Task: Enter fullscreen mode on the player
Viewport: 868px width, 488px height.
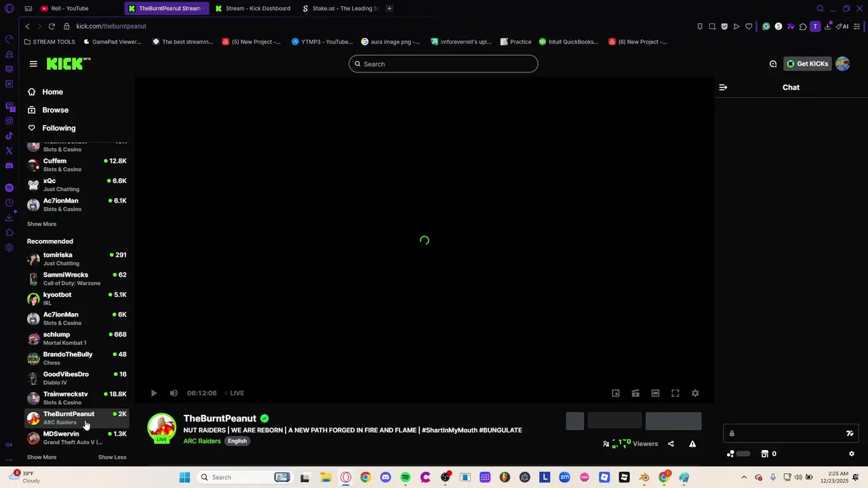Action: 675,393
